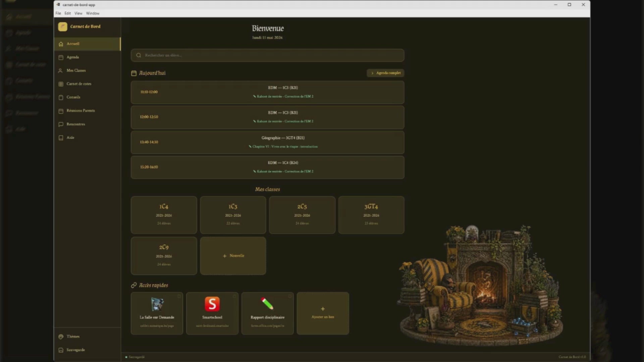Select the 12:00-12:50 EDM 1C3 lesson
644x362 pixels.
coord(267,117)
